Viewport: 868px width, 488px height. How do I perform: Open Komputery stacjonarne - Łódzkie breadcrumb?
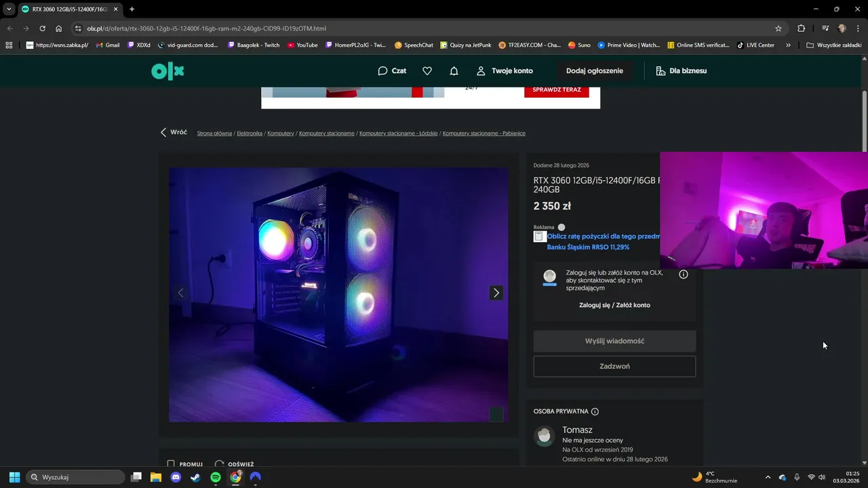click(398, 134)
